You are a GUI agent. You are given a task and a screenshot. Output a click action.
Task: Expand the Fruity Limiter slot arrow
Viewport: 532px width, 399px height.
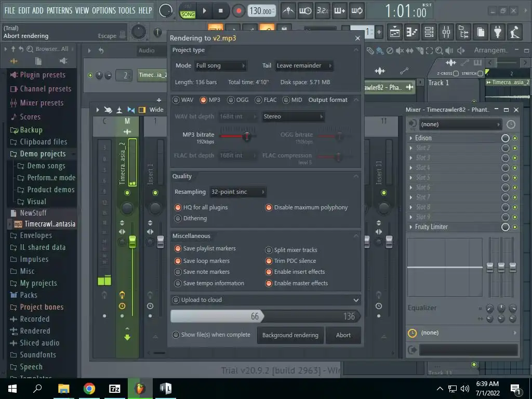411,227
